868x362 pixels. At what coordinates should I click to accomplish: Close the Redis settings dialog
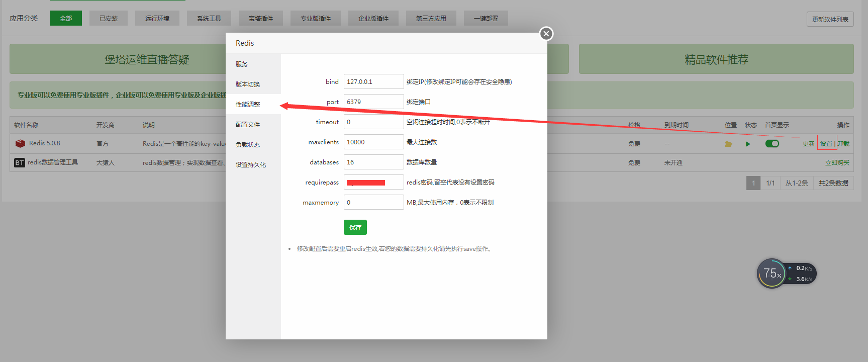[x=546, y=34]
